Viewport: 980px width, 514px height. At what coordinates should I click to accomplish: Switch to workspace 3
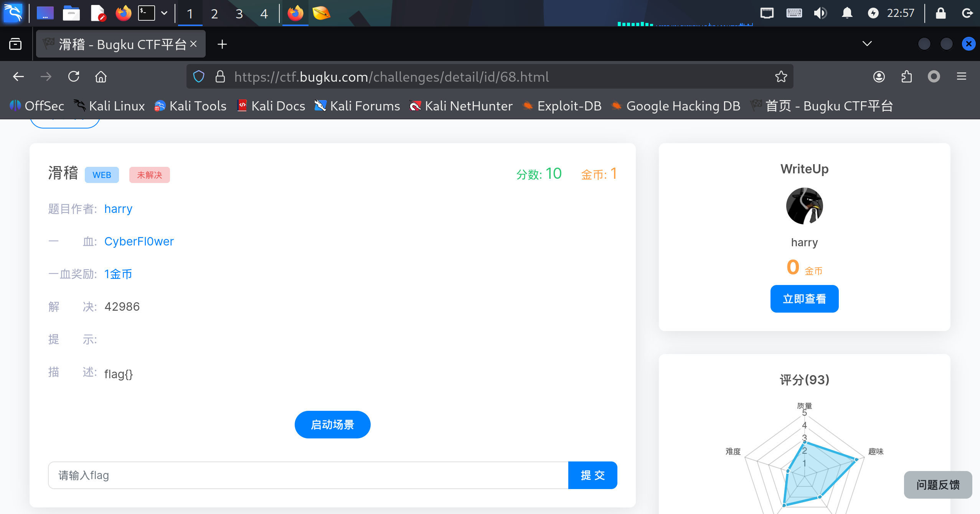pyautogui.click(x=239, y=14)
